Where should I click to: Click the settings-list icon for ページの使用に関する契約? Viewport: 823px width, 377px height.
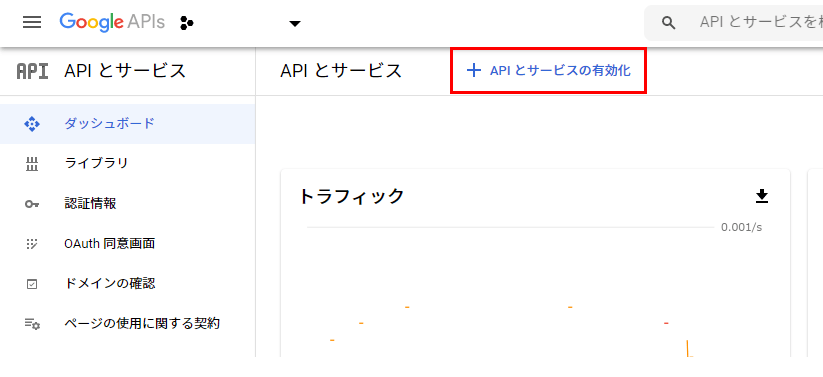point(32,324)
